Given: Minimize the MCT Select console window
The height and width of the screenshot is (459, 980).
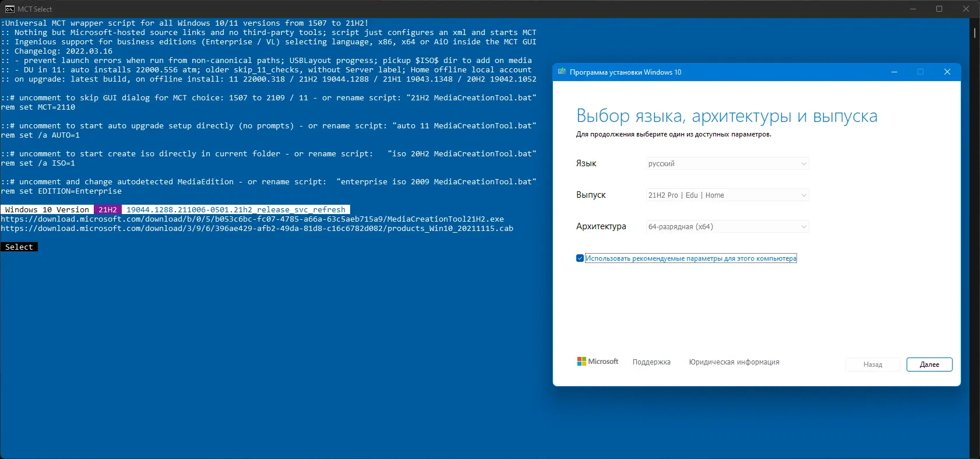Looking at the screenshot, I should [x=913, y=9].
